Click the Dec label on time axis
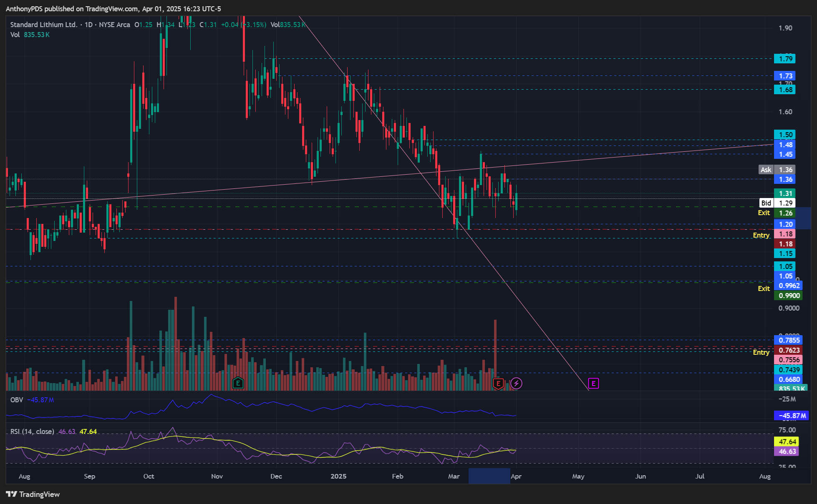The width and height of the screenshot is (817, 504). (276, 476)
